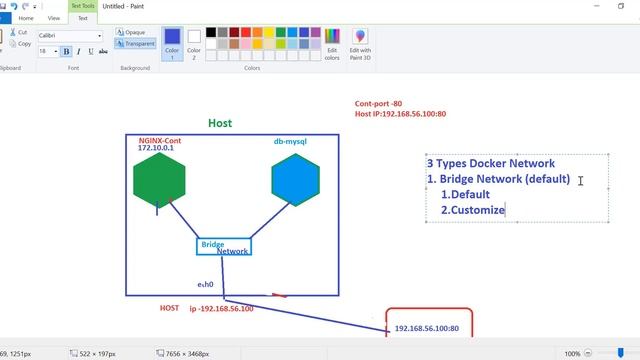Image resolution: width=640 pixels, height=360 pixels.
Task: Pick the gold color swatch
Action: [x=258, y=44]
